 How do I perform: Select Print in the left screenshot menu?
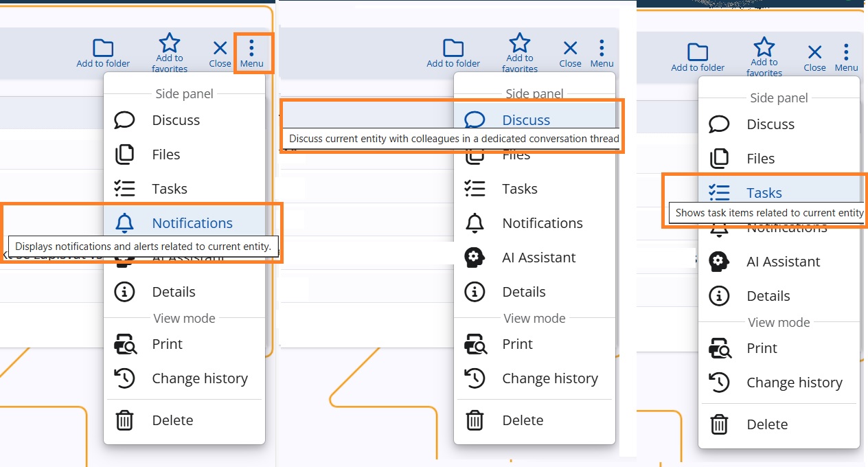coord(184,344)
